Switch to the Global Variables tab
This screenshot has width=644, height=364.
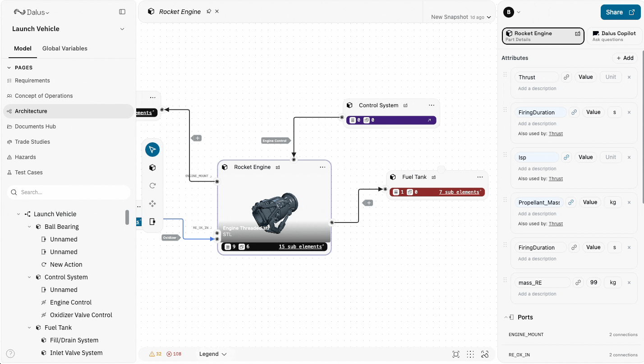65,48
